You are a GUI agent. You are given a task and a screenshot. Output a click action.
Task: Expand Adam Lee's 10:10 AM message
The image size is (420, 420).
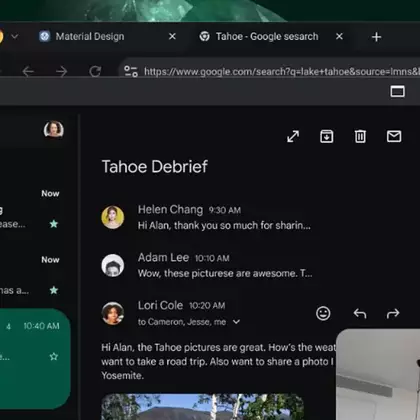(225, 266)
